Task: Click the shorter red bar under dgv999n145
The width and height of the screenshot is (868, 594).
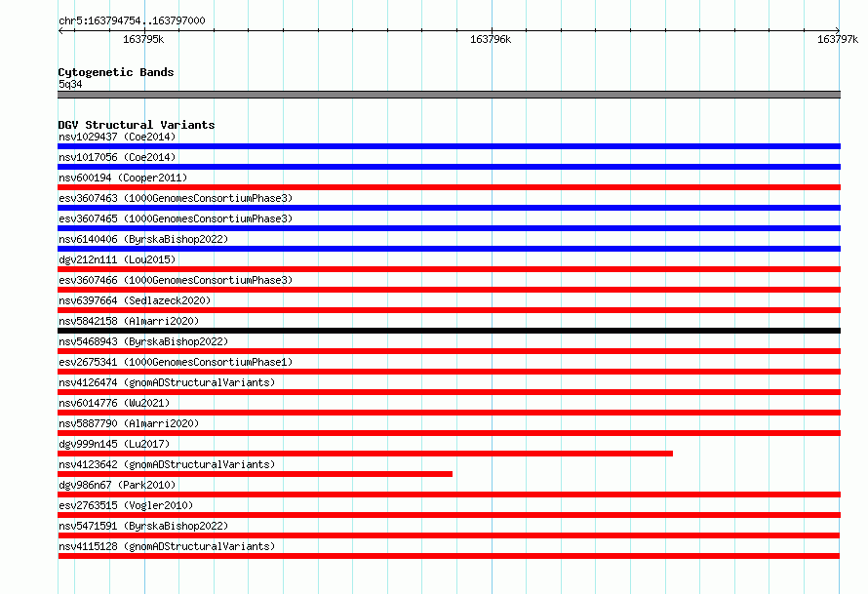Action: [366, 454]
